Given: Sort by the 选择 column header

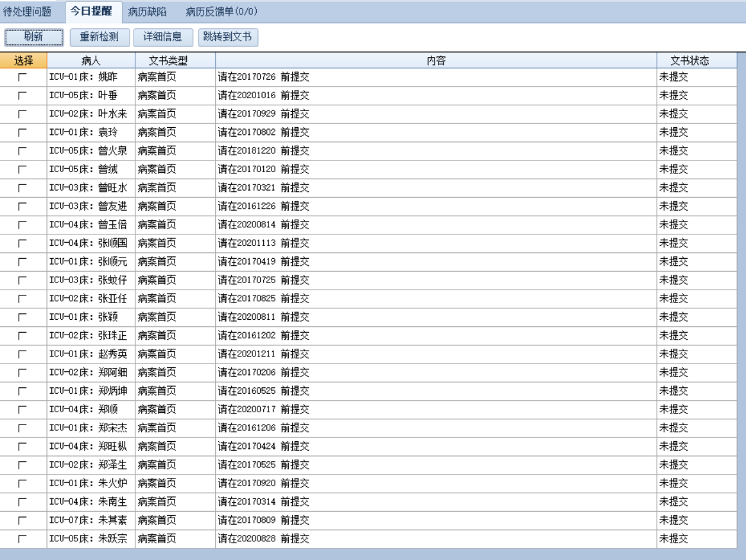Looking at the screenshot, I should 23,60.
